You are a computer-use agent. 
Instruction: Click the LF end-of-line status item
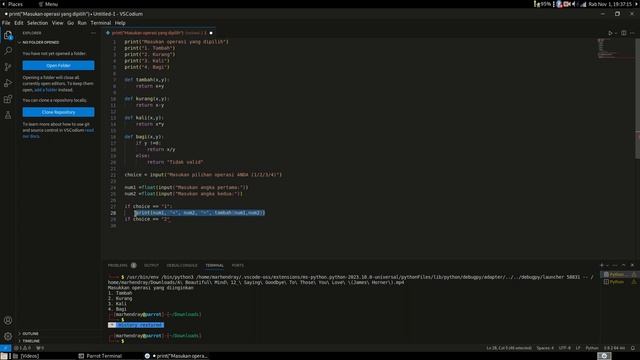tap(578, 348)
